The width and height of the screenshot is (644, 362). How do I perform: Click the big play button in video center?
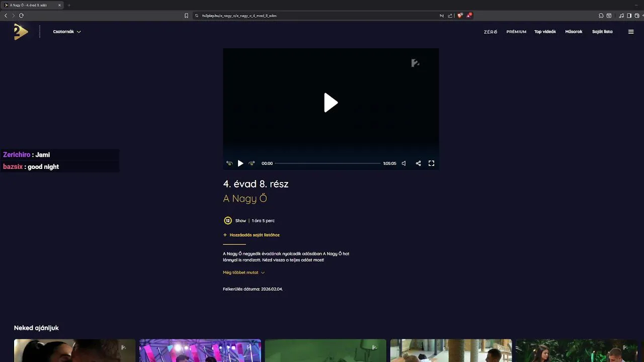click(x=331, y=103)
